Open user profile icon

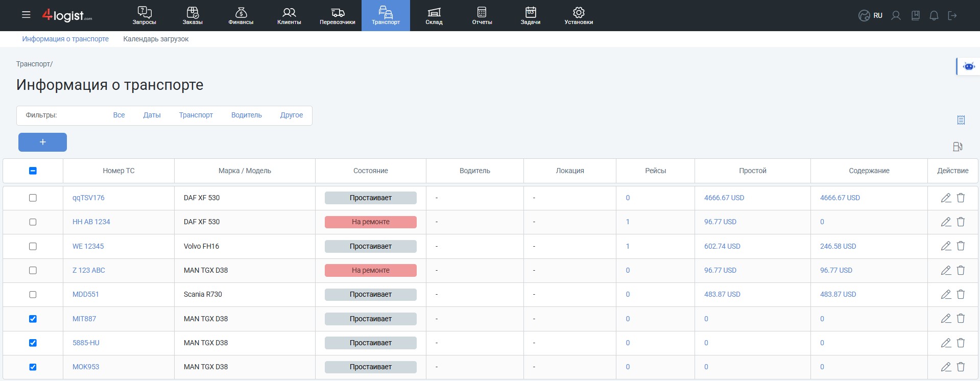[896, 15]
